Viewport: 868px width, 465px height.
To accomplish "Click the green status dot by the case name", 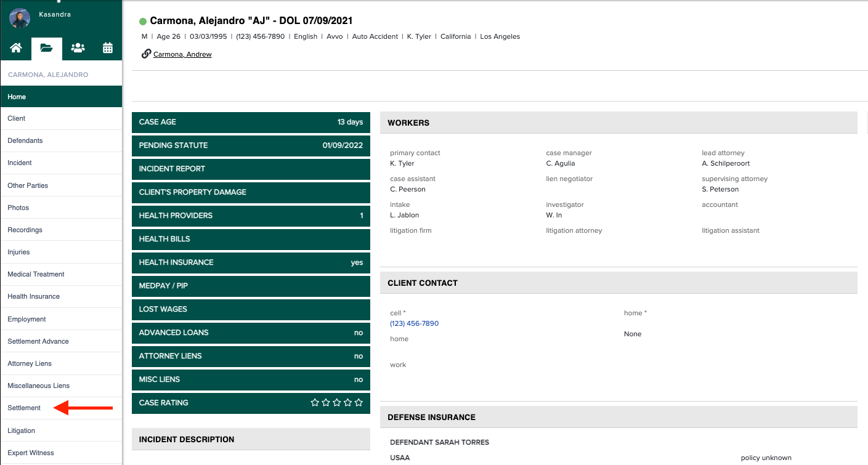I will (x=143, y=20).
